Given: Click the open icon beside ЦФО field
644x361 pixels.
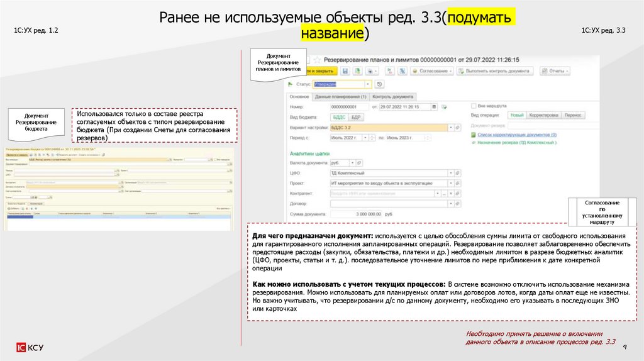Looking at the screenshot, I should (x=458, y=173).
